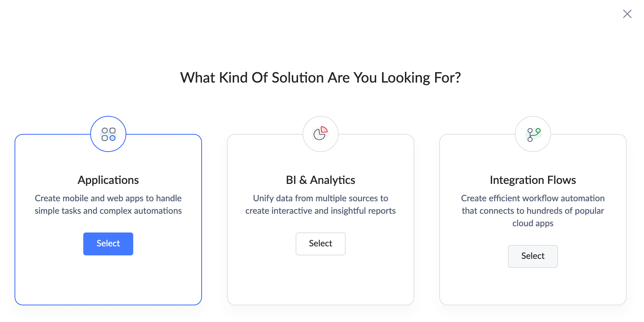Image resolution: width=644 pixels, height=322 pixels.
Task: Click blank space below Applications Select button
Action: (x=108, y=280)
